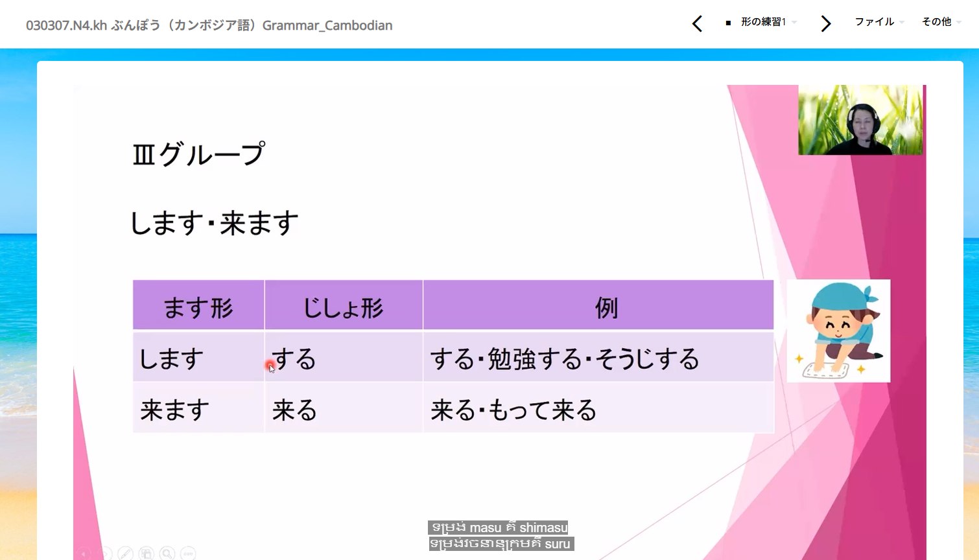This screenshot has width=979, height=560.
Task: Open the ファイル dropdown menu
Action: coord(878,22)
